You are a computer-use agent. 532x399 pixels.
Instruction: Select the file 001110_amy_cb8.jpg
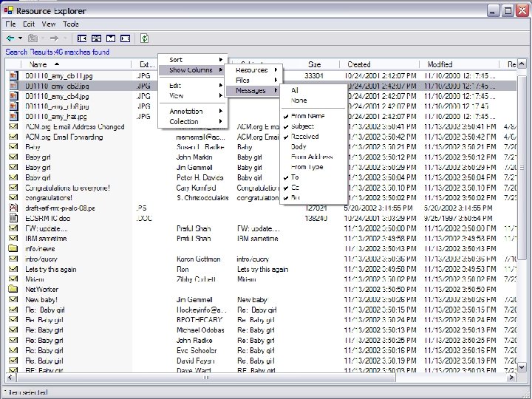point(58,106)
